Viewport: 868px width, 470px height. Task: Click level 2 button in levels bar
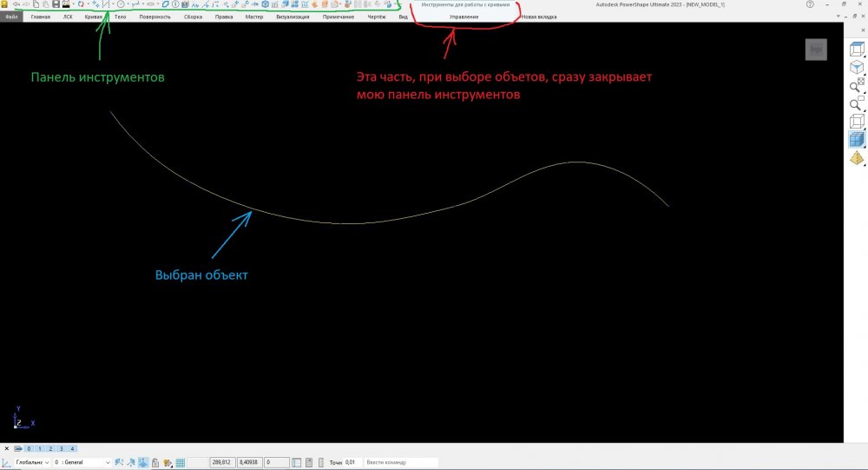49,448
